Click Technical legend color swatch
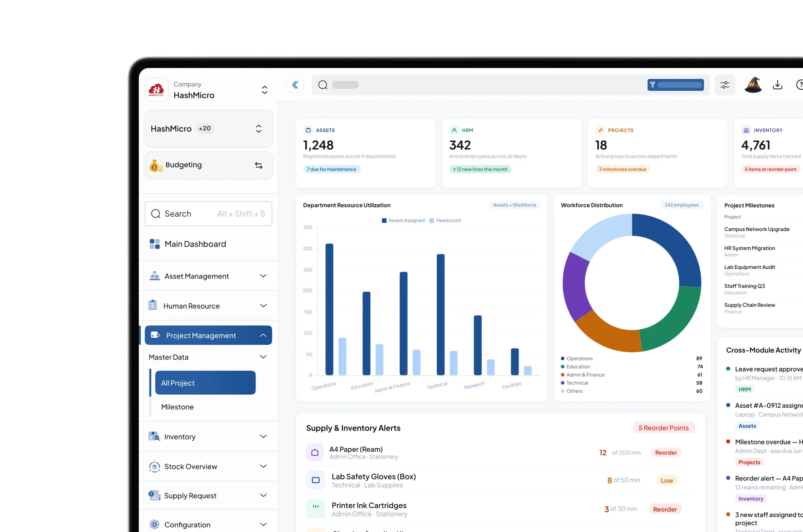Screen dimensions: 803x532 pos(563,383)
